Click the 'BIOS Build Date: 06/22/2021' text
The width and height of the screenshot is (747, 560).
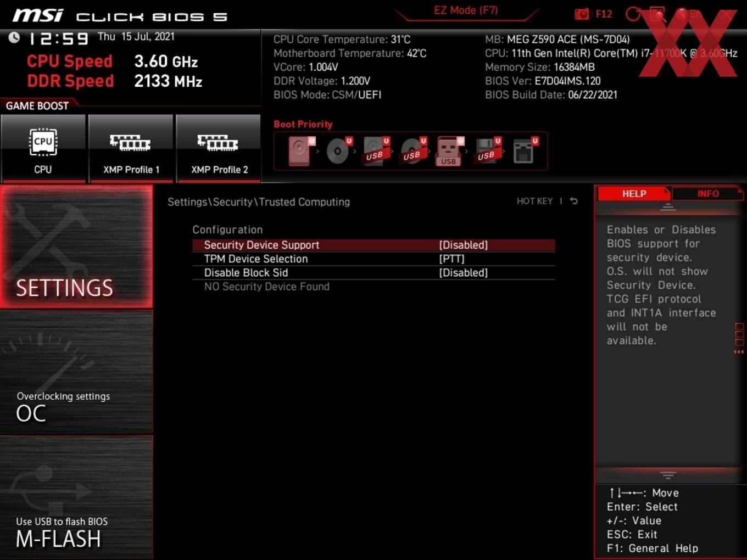(x=551, y=94)
